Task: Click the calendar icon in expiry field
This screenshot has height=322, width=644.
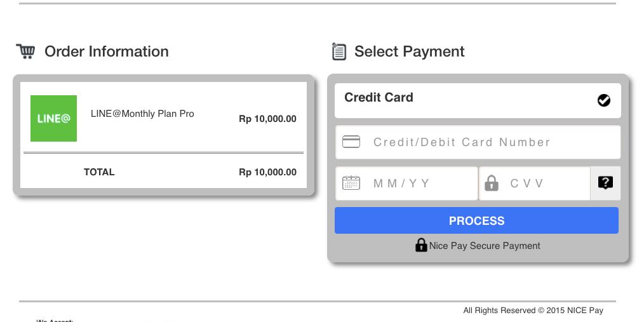Action: click(351, 184)
